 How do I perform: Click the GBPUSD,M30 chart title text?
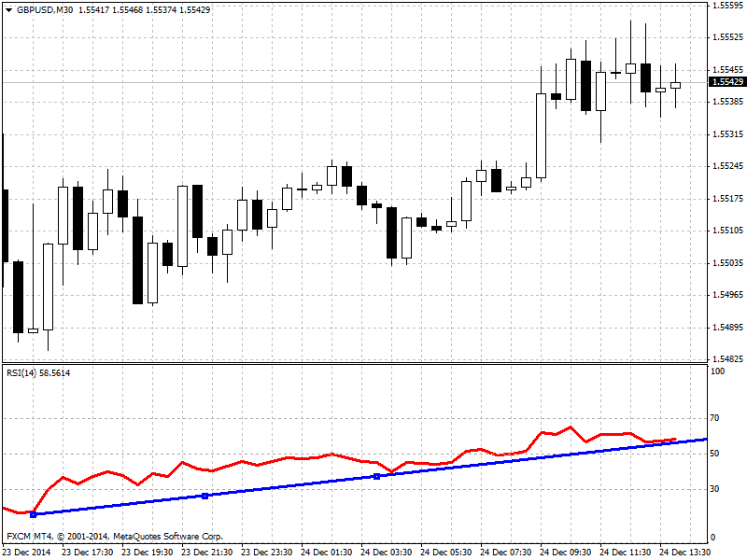click(x=45, y=10)
